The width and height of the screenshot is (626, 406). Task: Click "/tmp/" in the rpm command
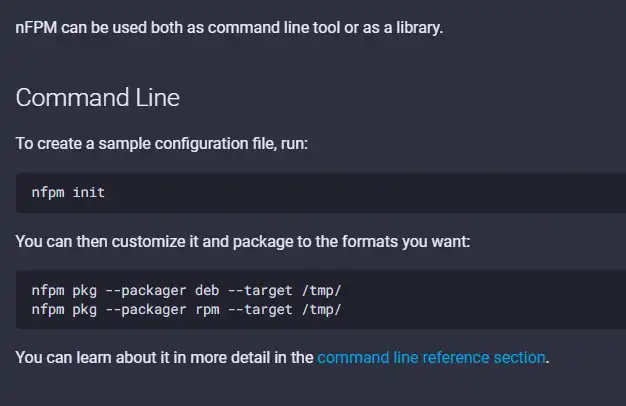point(322,309)
